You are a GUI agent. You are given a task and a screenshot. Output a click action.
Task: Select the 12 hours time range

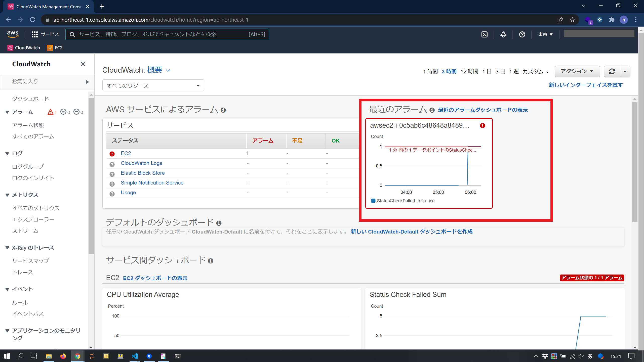tap(469, 72)
